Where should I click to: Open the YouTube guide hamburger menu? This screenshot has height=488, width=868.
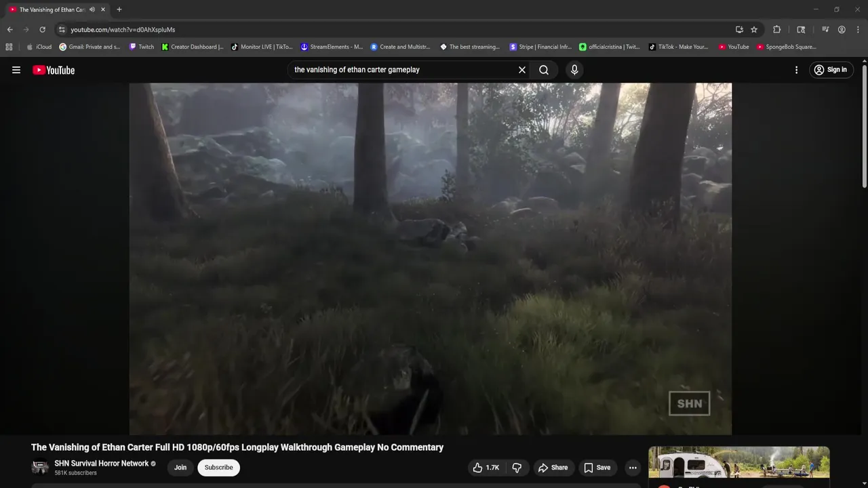click(16, 70)
